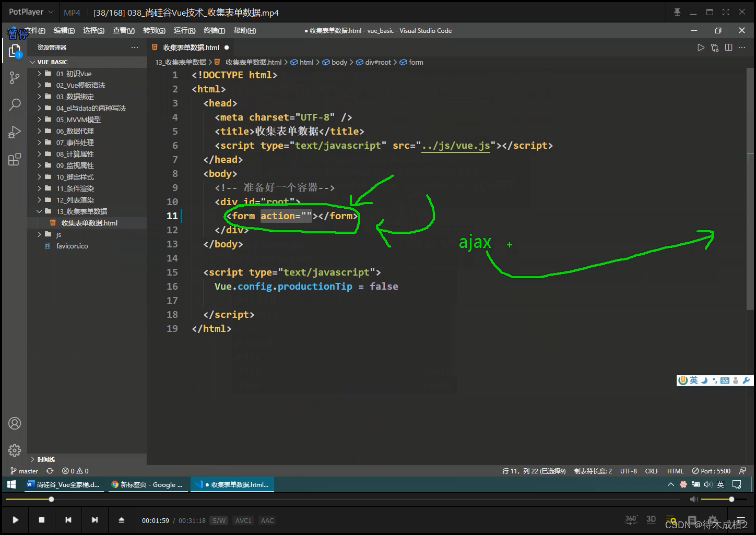Open the Explorer view in activity bar
Image resolution: width=756 pixels, height=535 pixels.
pos(15,51)
